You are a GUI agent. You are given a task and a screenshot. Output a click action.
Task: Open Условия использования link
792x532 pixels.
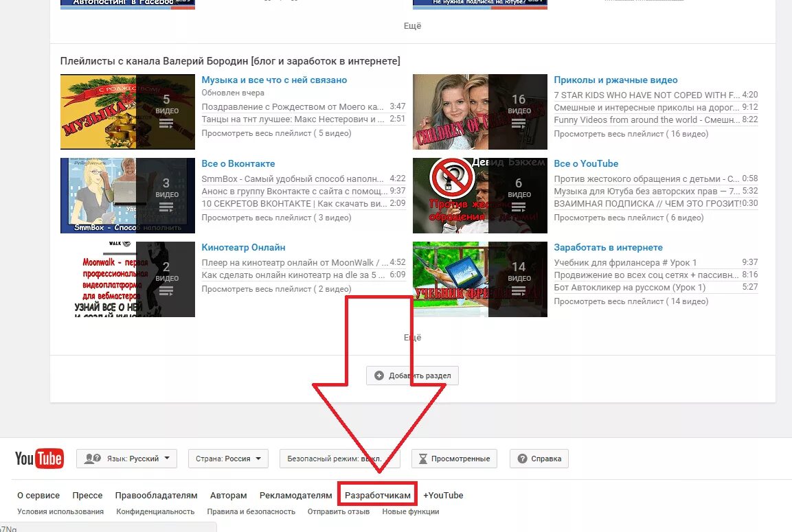click(60, 511)
